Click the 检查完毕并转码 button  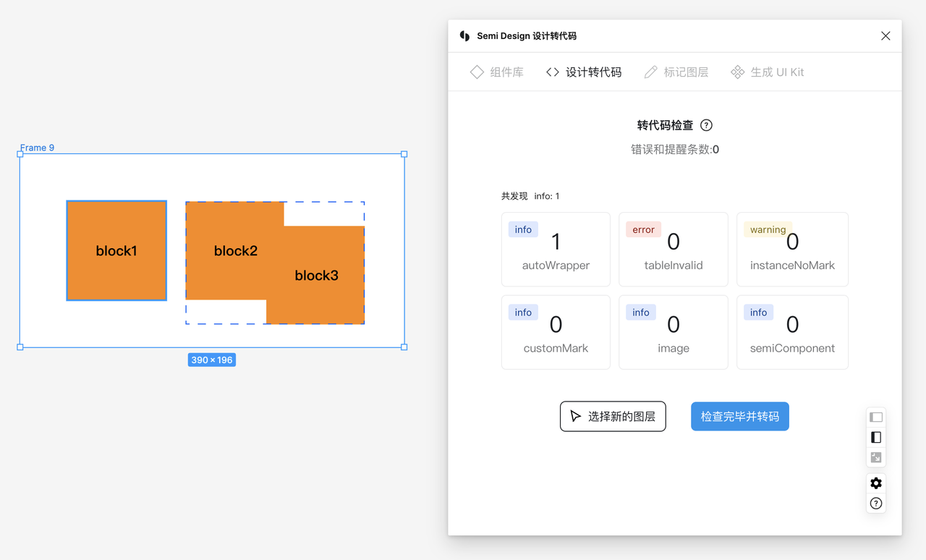[x=739, y=417]
